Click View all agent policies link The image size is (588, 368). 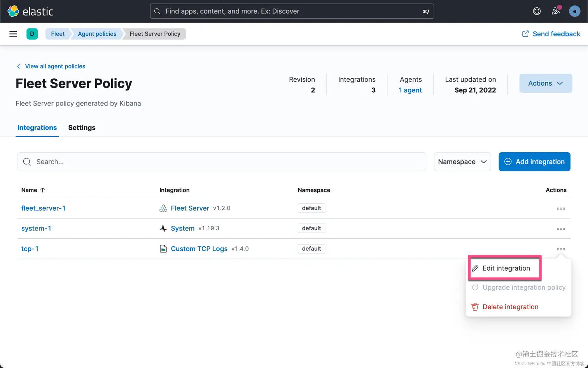pyautogui.click(x=51, y=66)
